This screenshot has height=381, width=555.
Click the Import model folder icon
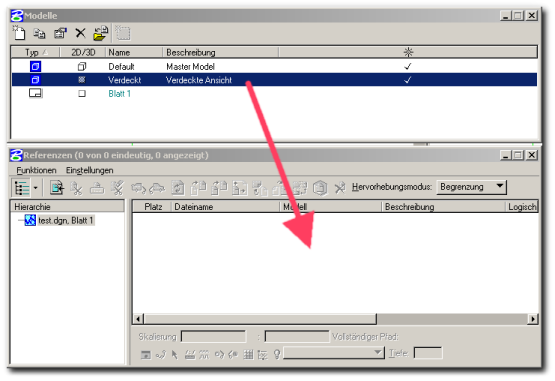pos(101,33)
